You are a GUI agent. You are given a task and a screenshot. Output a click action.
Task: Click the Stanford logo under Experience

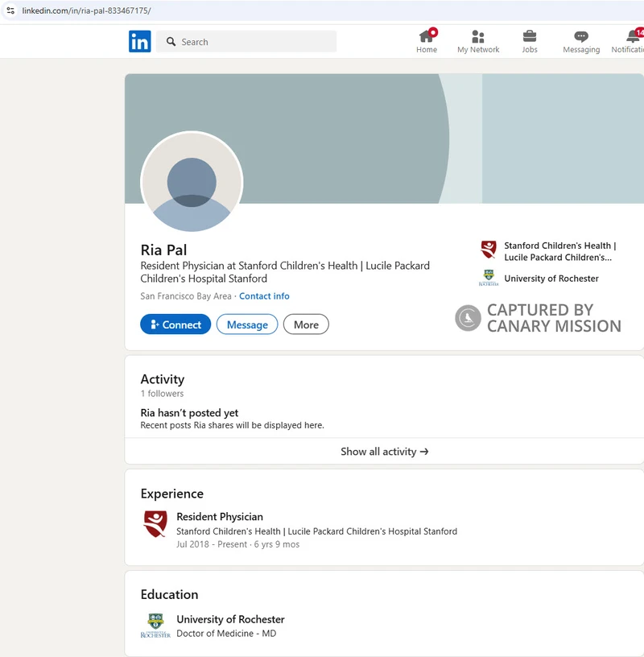coord(155,524)
